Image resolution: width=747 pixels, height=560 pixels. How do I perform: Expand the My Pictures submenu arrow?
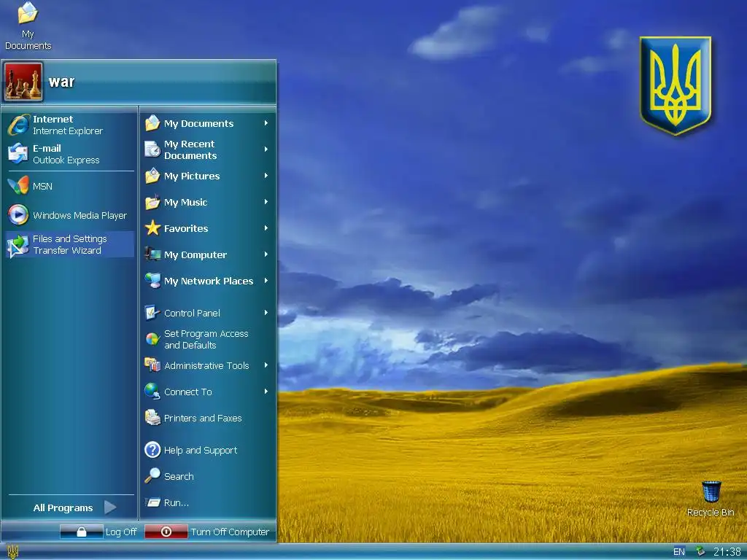click(266, 176)
